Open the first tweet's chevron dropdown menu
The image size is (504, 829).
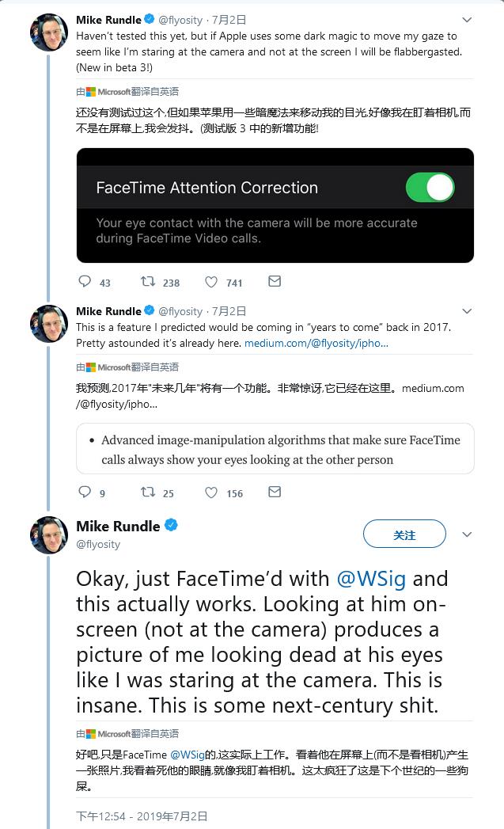(467, 20)
